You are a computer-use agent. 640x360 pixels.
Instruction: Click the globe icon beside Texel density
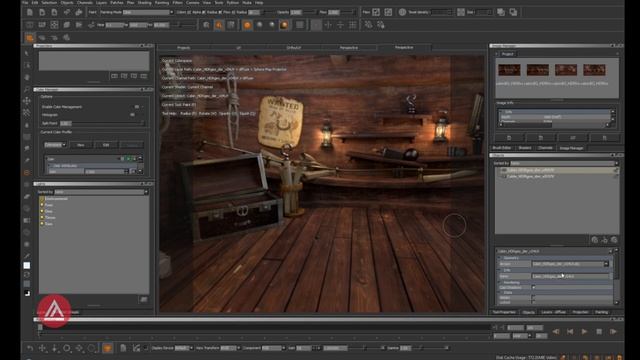point(402,12)
